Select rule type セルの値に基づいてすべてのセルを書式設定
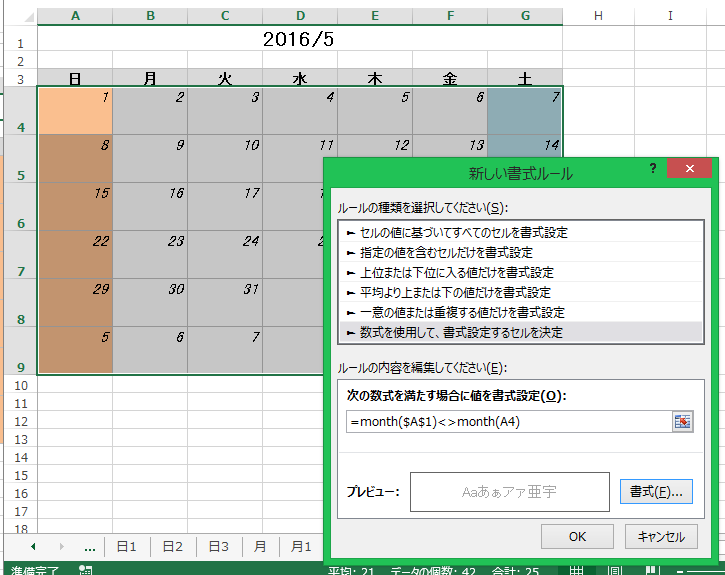 (x=456, y=232)
